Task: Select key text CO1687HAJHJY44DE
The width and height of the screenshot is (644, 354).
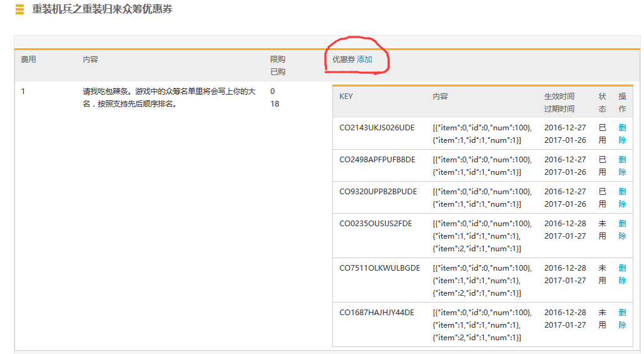Action: tap(377, 313)
